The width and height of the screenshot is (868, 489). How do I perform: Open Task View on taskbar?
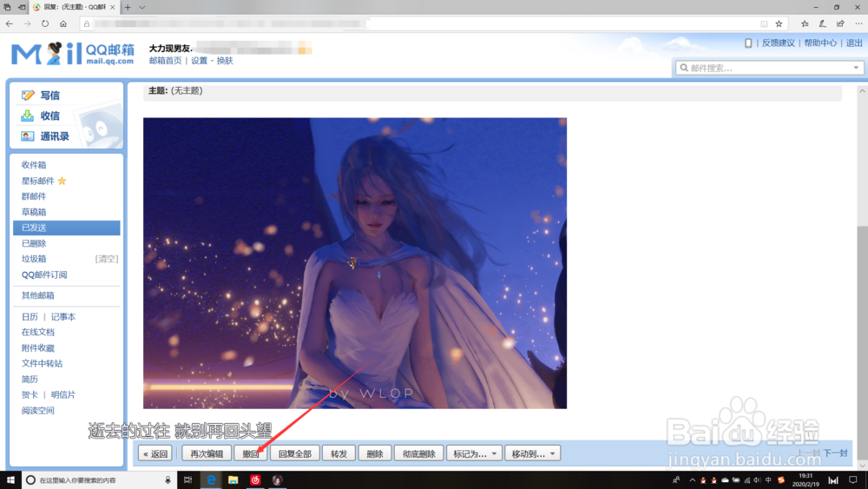[187, 480]
